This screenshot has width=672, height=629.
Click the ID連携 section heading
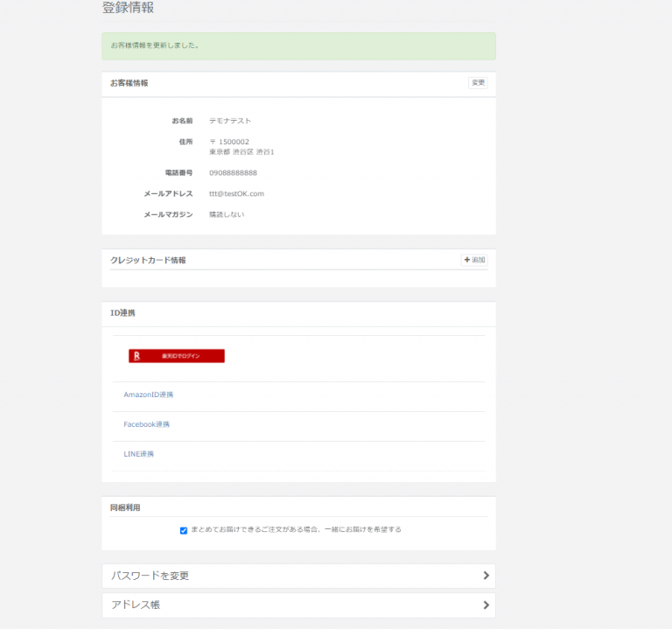(x=122, y=313)
